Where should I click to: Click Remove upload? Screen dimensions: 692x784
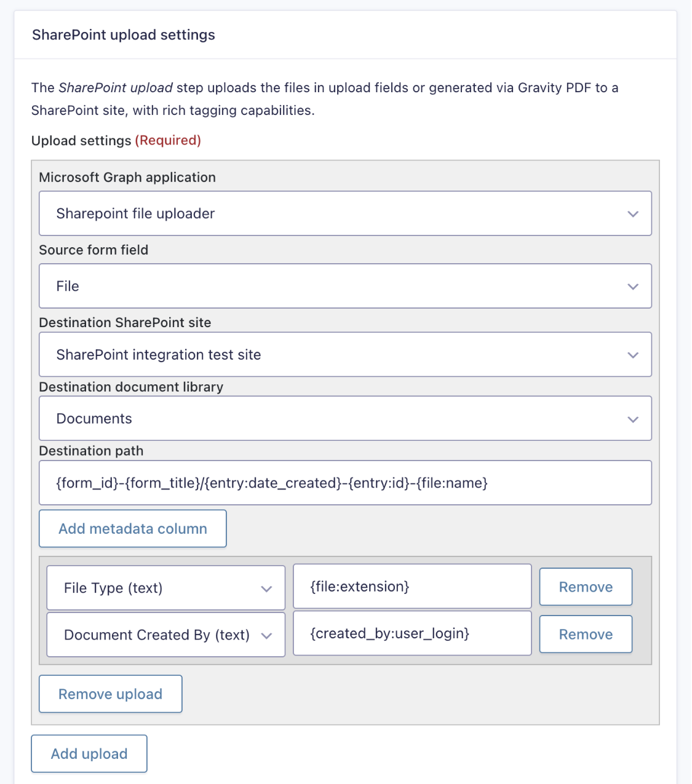[x=110, y=694]
